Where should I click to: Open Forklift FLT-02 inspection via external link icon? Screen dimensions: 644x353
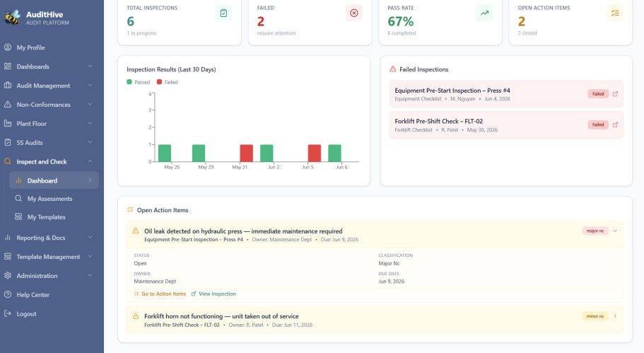[x=615, y=125]
